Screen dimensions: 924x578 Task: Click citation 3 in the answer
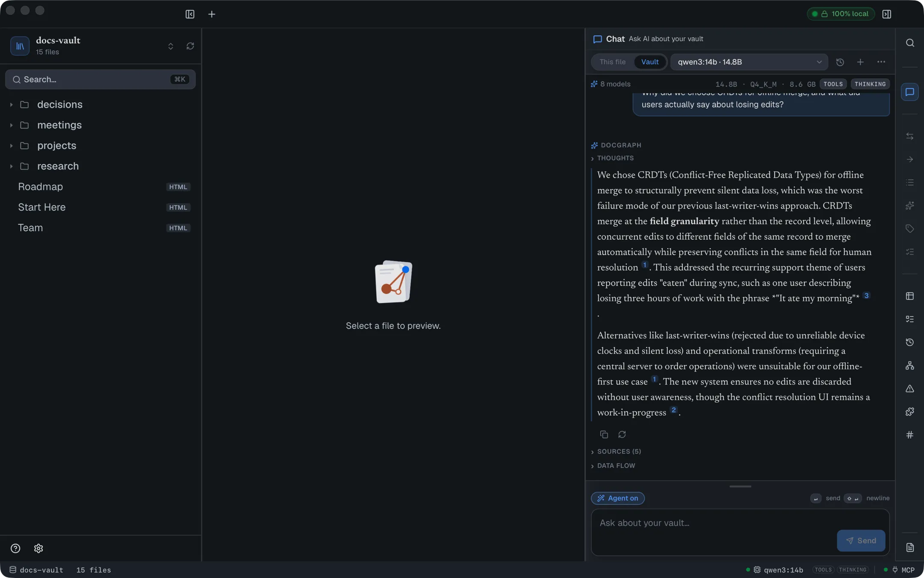tap(866, 295)
